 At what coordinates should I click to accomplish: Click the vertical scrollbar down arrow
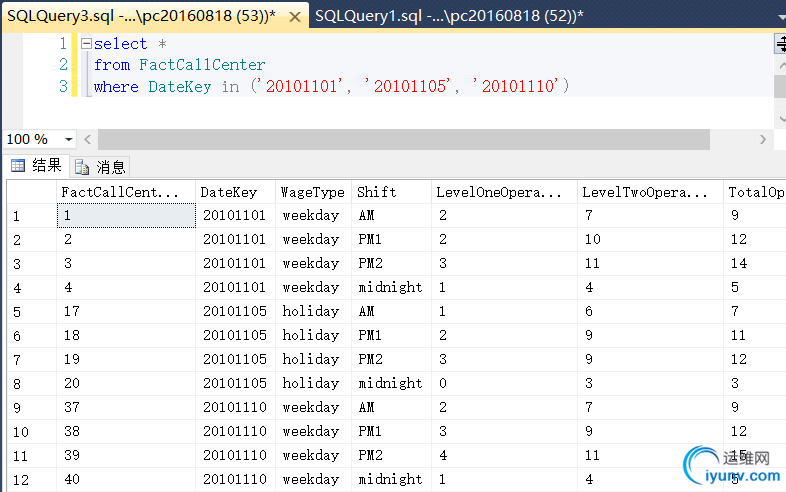pyautogui.click(x=781, y=119)
